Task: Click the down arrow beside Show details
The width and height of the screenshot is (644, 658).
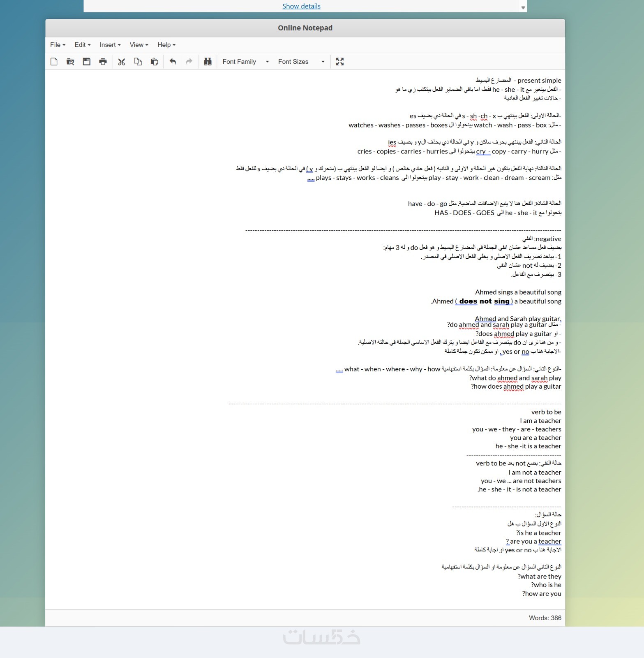Action: [x=523, y=7]
